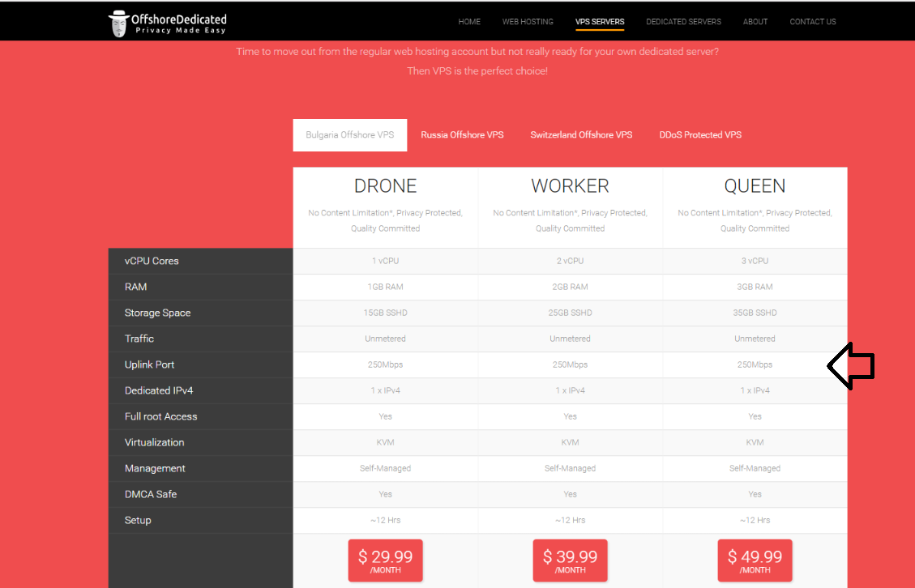Image resolution: width=915 pixels, height=588 pixels.
Task: Navigate to the ABOUT page
Action: [x=755, y=22]
